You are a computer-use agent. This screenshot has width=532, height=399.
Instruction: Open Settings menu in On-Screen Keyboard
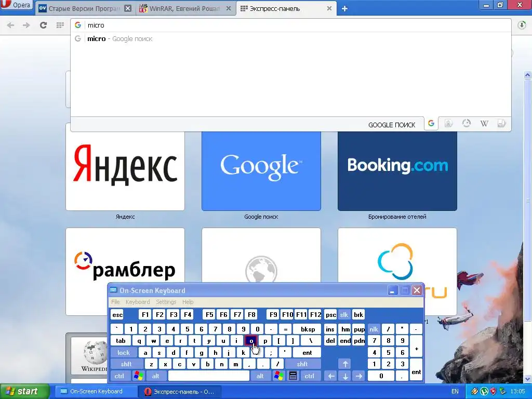166,302
